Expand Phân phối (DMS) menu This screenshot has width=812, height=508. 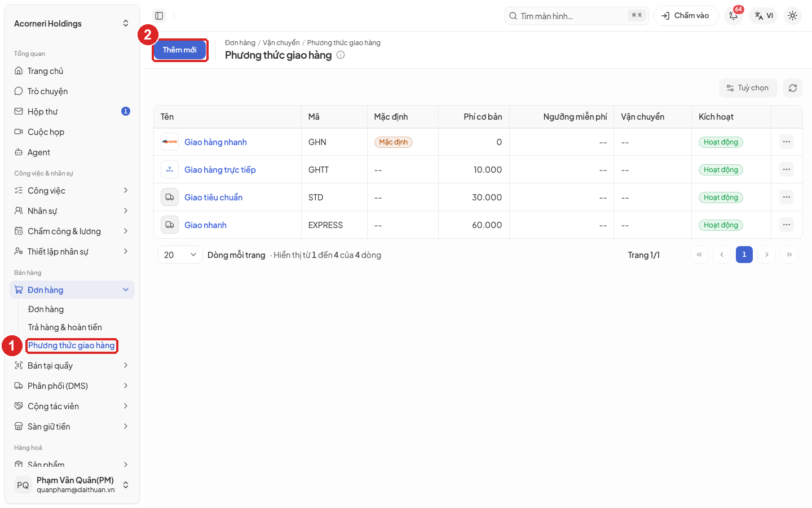click(x=72, y=386)
